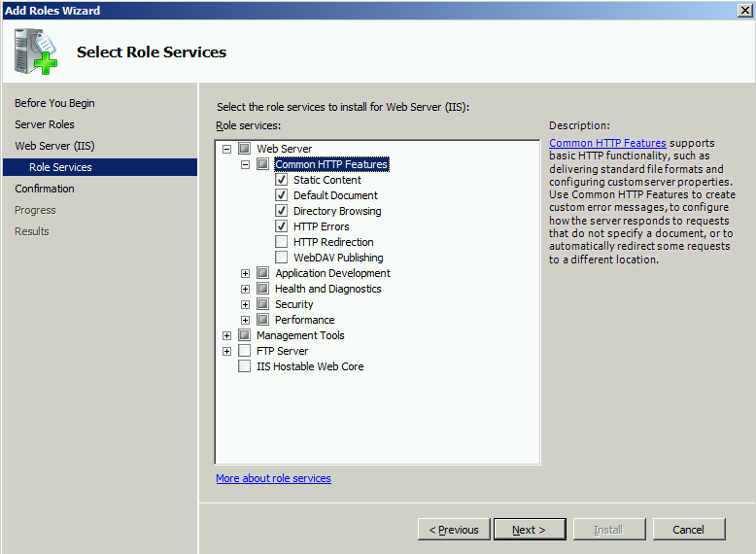Image resolution: width=756 pixels, height=554 pixels.
Task: Collapse the Common HTTP Features node
Action: [x=246, y=164]
